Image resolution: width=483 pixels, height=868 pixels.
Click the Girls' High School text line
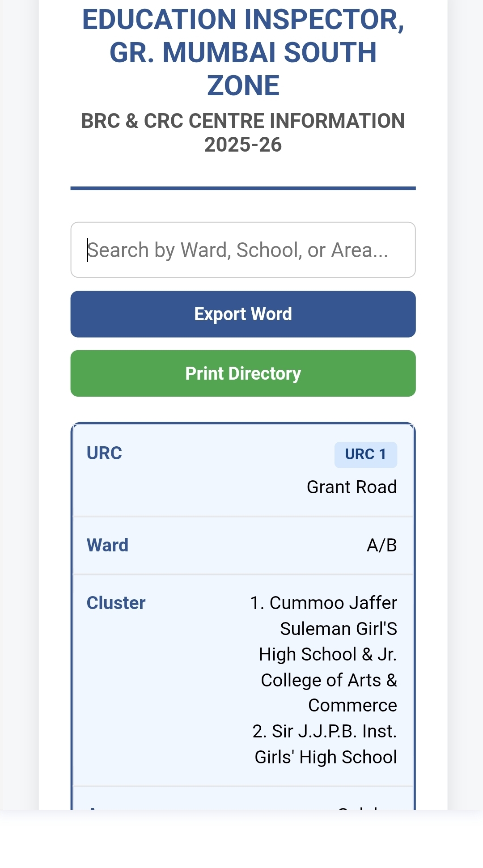coord(326,757)
